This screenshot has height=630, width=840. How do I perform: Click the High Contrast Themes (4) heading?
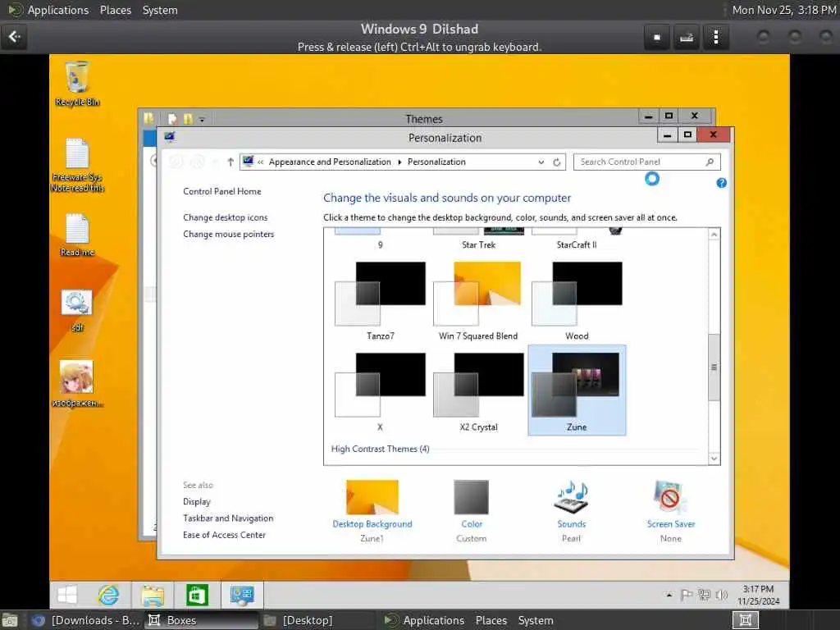381,449
